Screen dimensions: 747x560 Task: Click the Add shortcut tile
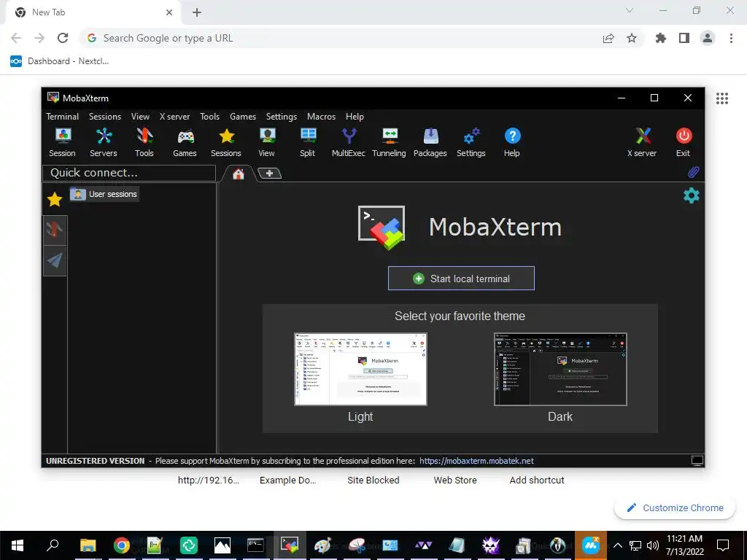pos(537,480)
